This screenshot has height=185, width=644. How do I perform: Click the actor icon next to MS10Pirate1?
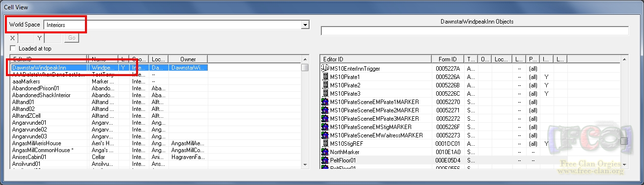(325, 77)
